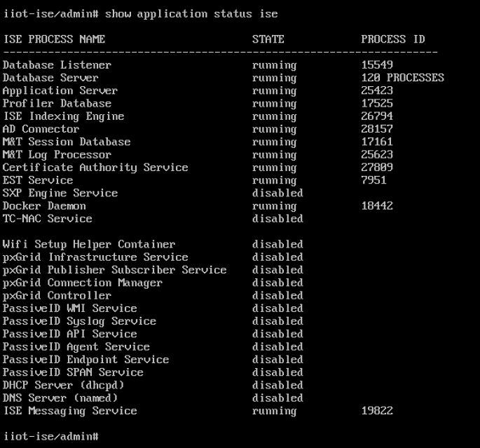
Task: Click the bottom 'iiot-ise/admin#' prompt
Action: click(51, 437)
